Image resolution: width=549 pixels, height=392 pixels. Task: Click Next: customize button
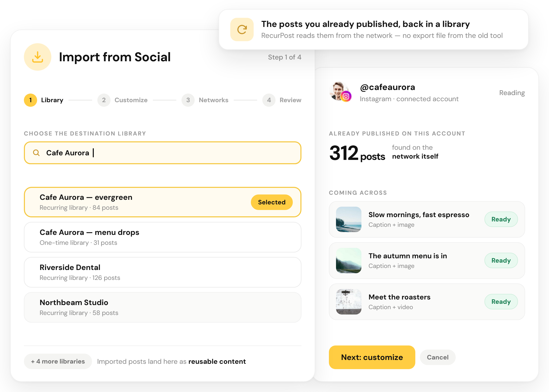pyautogui.click(x=372, y=357)
